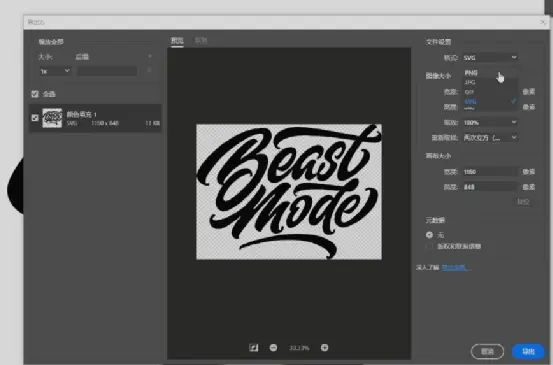Click the Cancel button

point(487,351)
